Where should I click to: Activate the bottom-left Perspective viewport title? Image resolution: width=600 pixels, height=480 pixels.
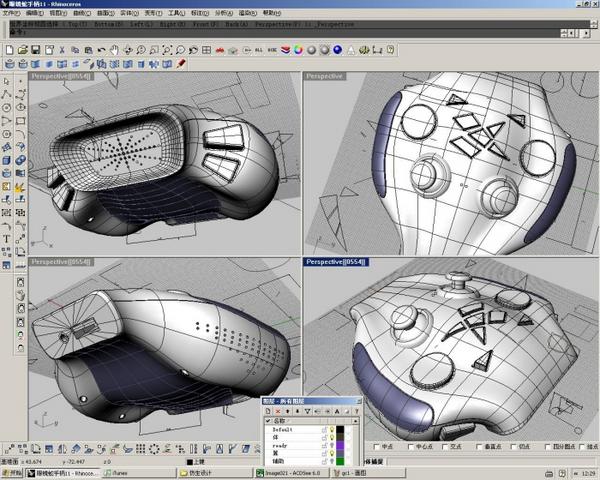tap(61, 262)
